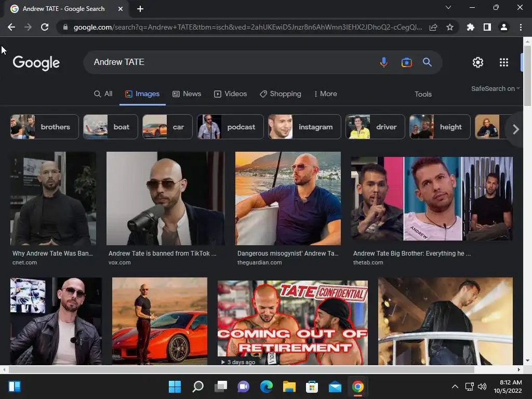
Task: Switch to the All results tab
Action: (103, 94)
